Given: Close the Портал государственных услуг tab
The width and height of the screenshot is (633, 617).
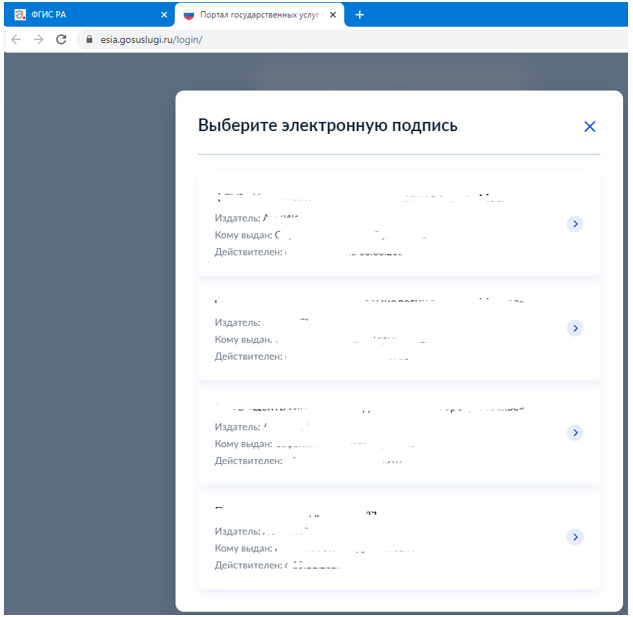Looking at the screenshot, I should click(333, 15).
